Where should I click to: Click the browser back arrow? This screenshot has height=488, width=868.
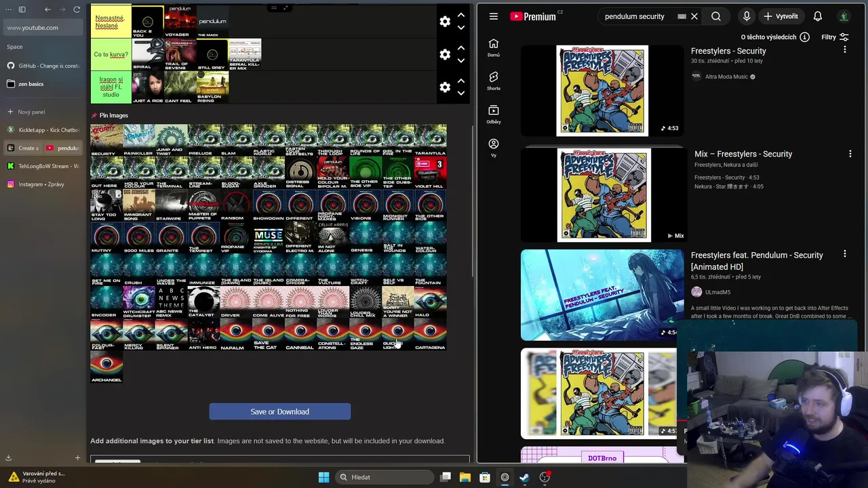point(47,9)
